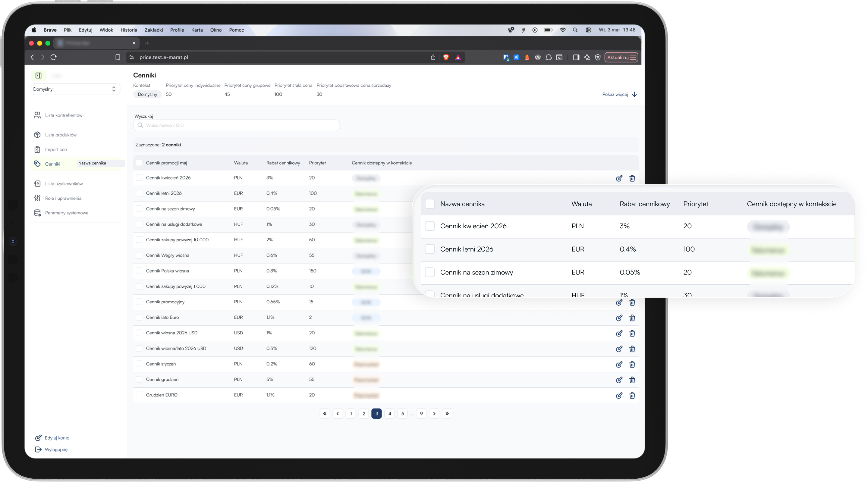868x482 pixels.
Task: Share the page using the share icon
Action: 433,58
